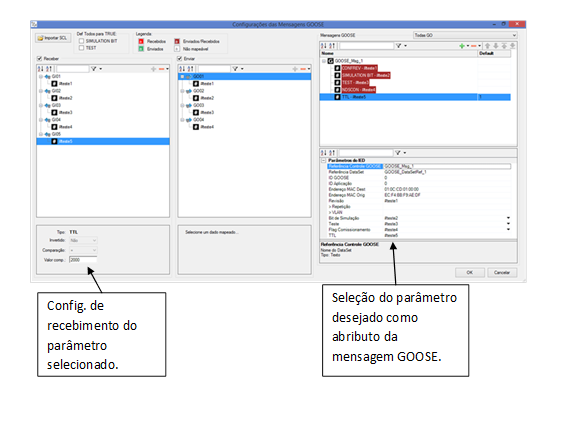Open green plus dropdown arrow in Mensagens GOOSE
Screen dimensions: 571x425
coord(468,46)
